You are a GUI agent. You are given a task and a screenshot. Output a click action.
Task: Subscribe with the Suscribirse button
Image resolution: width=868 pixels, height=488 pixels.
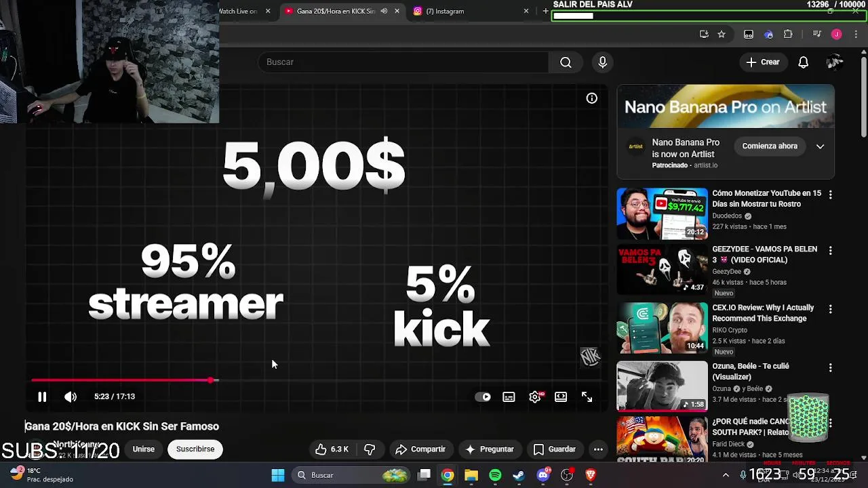click(x=195, y=449)
